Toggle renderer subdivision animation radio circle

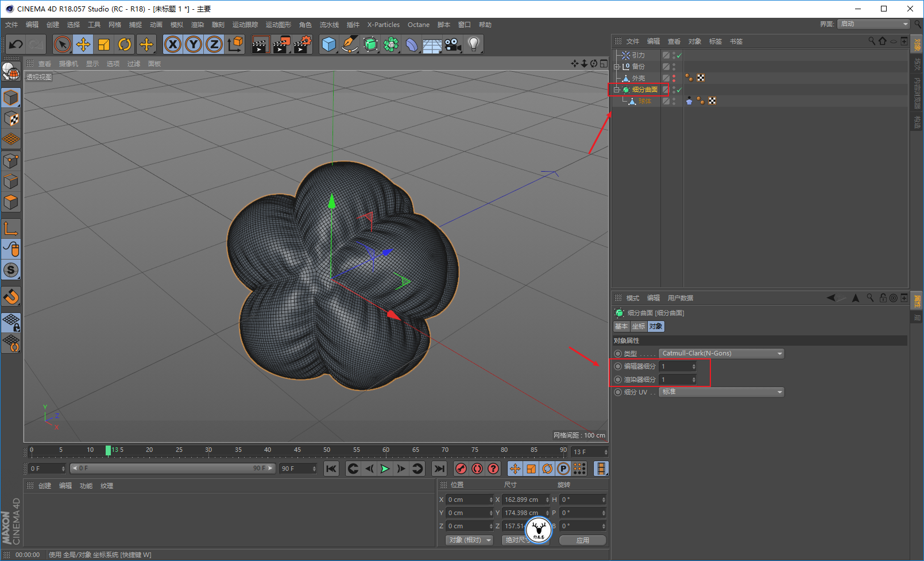pyautogui.click(x=618, y=380)
